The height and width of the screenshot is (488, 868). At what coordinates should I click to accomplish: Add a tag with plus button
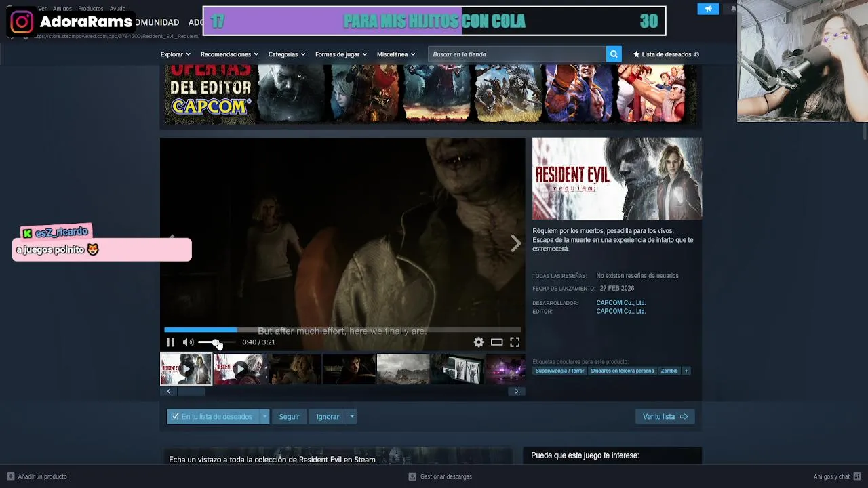[x=686, y=371]
